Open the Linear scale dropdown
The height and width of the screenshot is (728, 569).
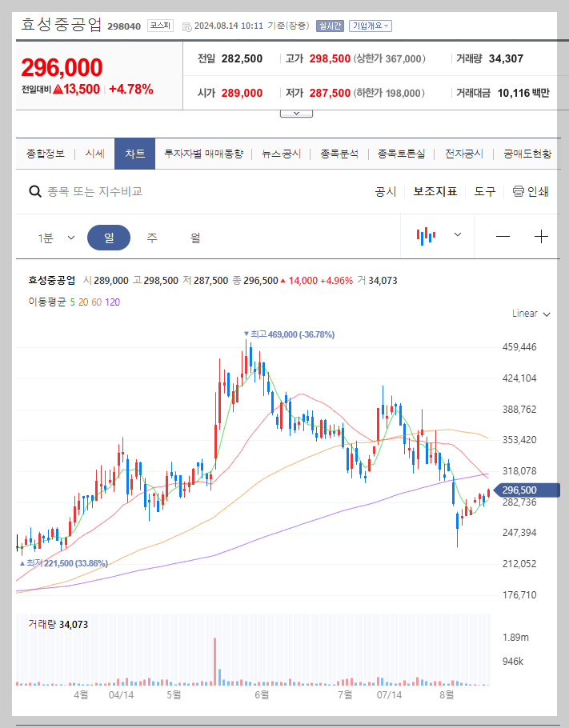pyautogui.click(x=529, y=313)
